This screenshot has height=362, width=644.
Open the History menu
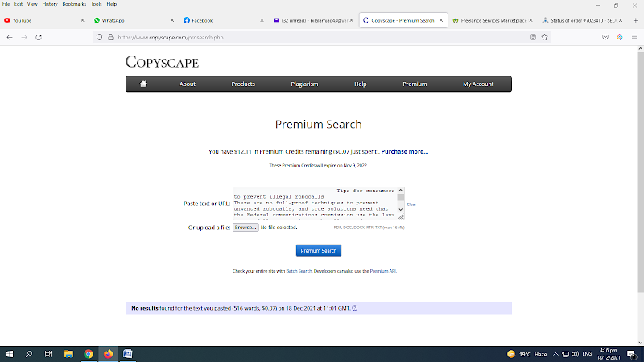click(50, 4)
